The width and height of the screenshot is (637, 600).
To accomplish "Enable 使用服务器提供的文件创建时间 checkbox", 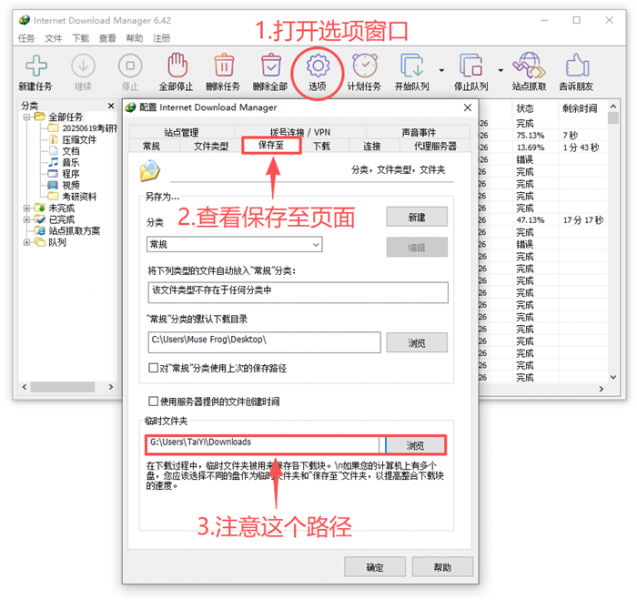I will [153, 401].
